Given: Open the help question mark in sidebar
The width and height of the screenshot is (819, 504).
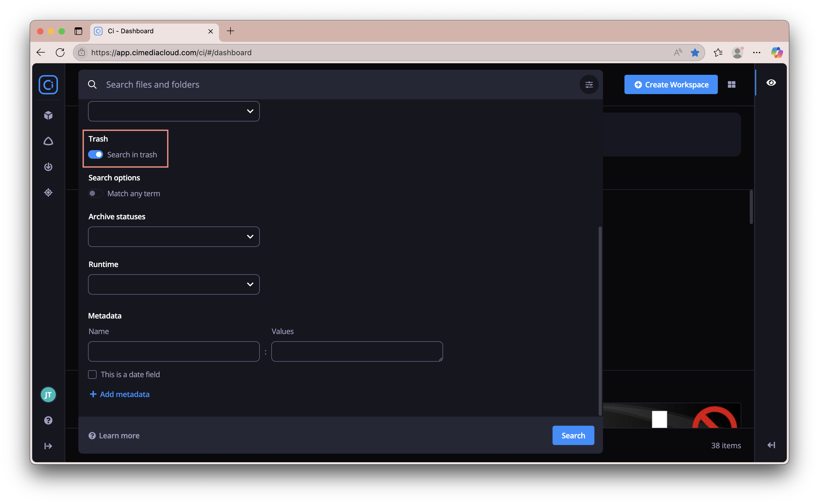Looking at the screenshot, I should (x=48, y=420).
